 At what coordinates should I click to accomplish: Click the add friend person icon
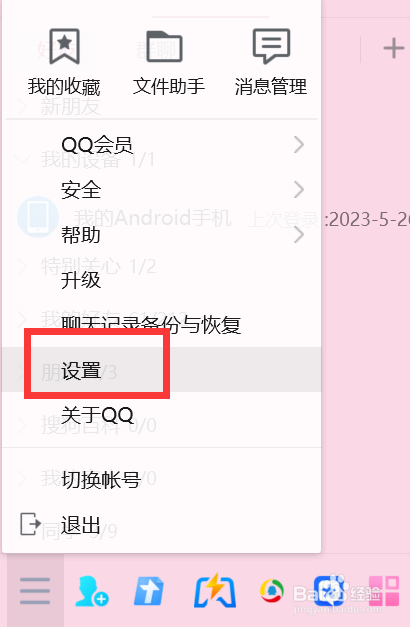coord(92,591)
